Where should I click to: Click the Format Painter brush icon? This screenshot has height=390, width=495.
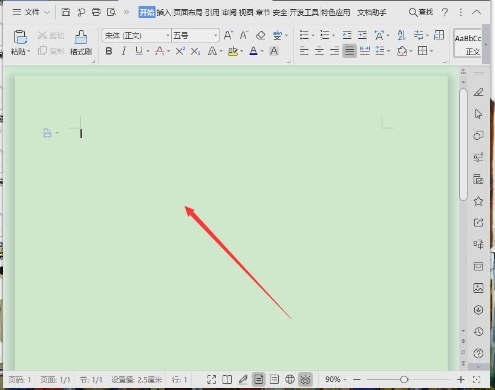click(x=81, y=37)
